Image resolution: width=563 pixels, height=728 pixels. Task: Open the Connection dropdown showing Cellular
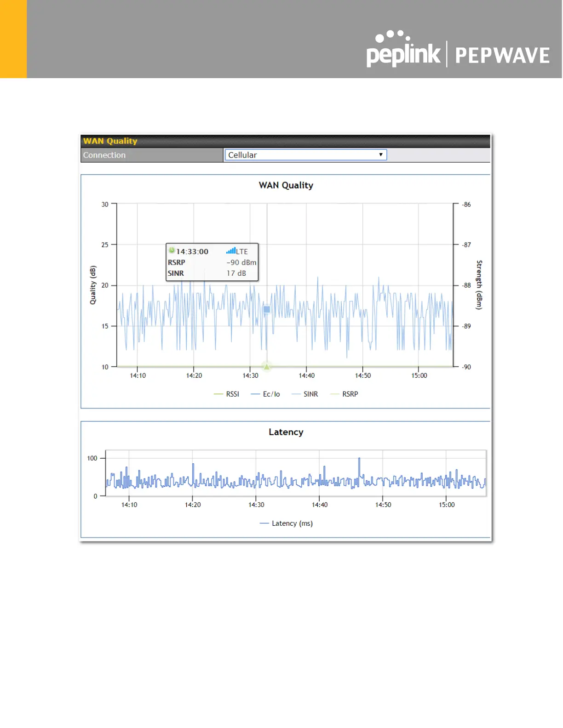305,155
